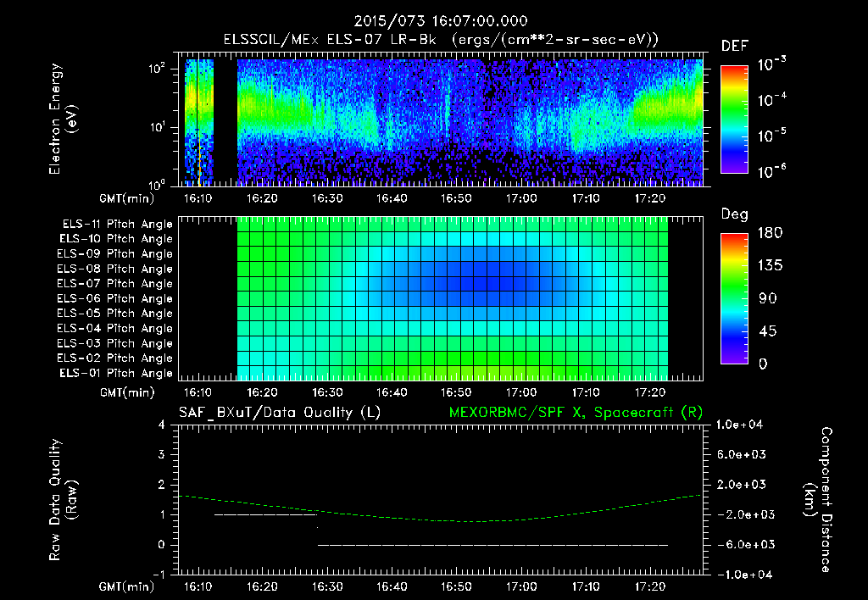
Task: Click the 10^1 electron energy axis tick label
Action: [157, 127]
